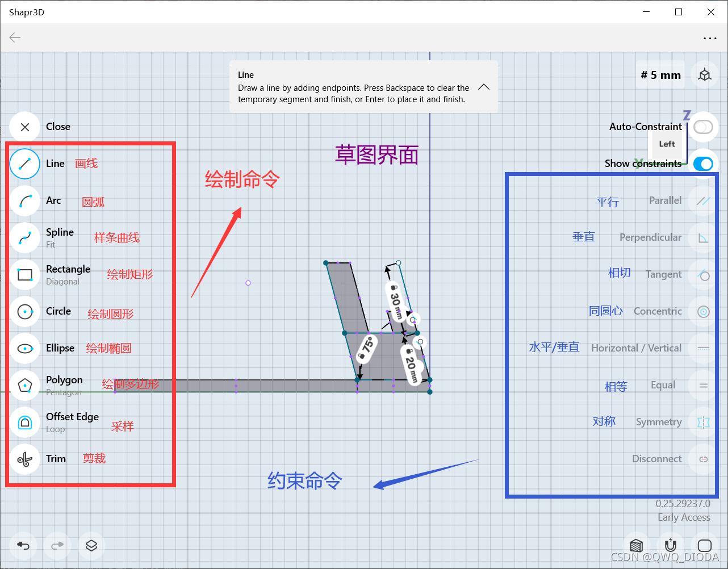
Task: Collapse the Line tool hint panel
Action: (484, 87)
